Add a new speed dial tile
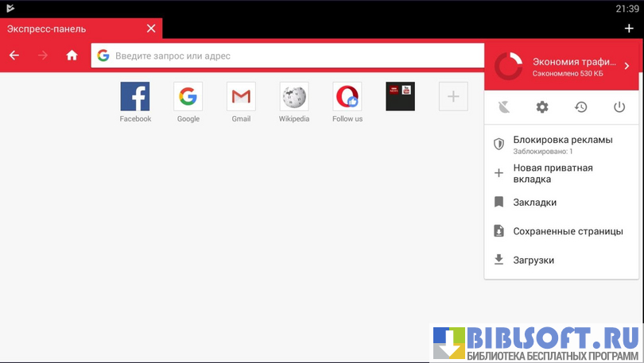 point(453,97)
